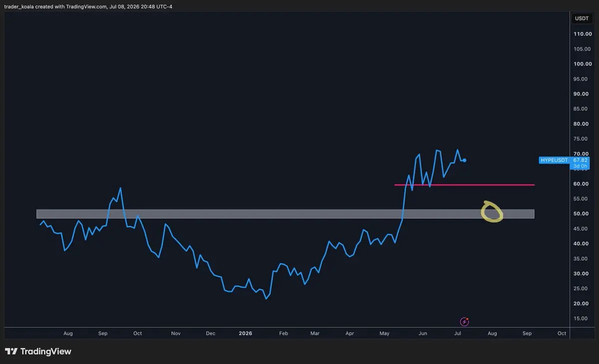The width and height of the screenshot is (599, 364).
Task: Select the HYPEUSDT symbol label
Action: click(555, 161)
